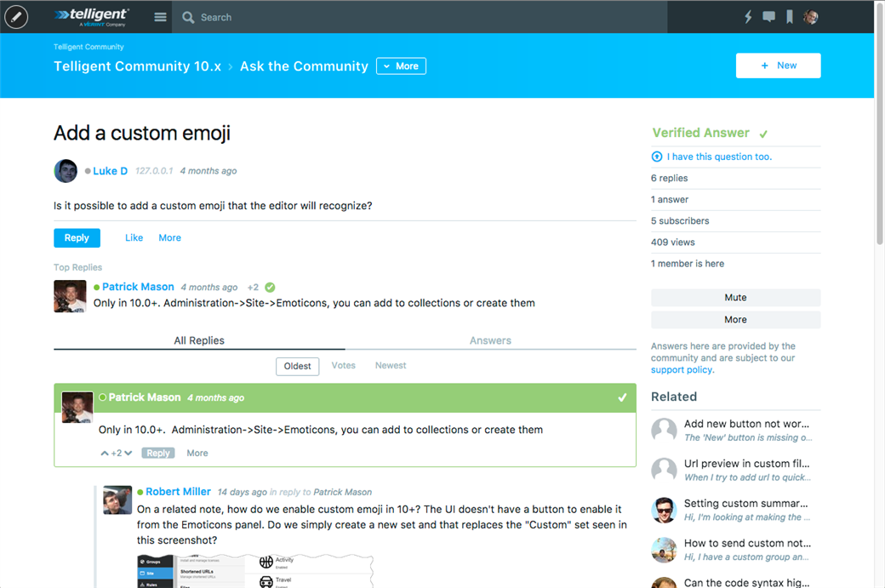
Task: Open More under Patrick Mason's answer
Action: coord(197,454)
